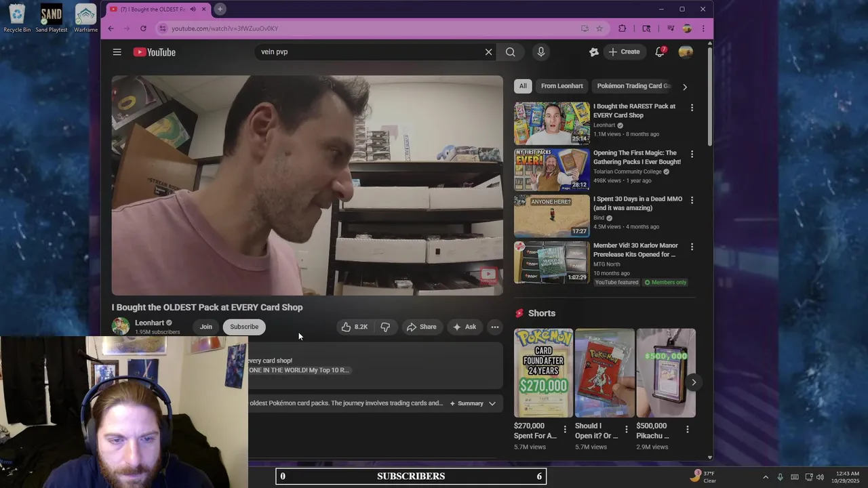Start voice search with the microphone

click(x=540, y=52)
